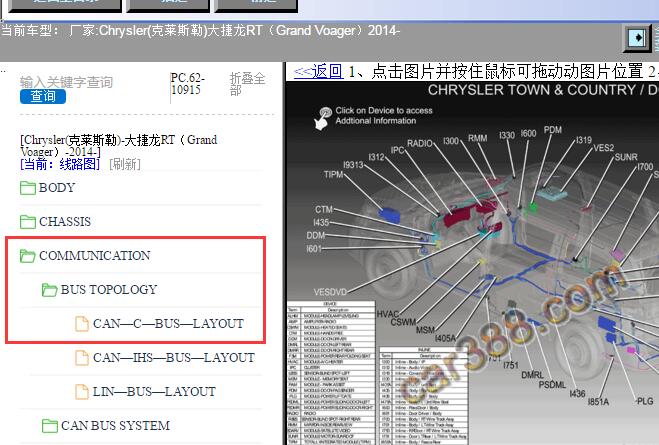Click the DMRL device label in diagram

coord(532,374)
